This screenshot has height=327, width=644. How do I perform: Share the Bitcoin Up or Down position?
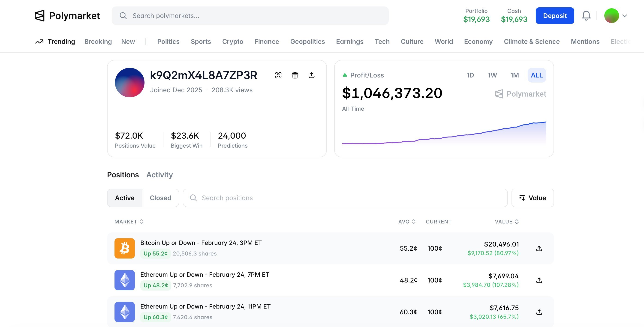(x=539, y=249)
